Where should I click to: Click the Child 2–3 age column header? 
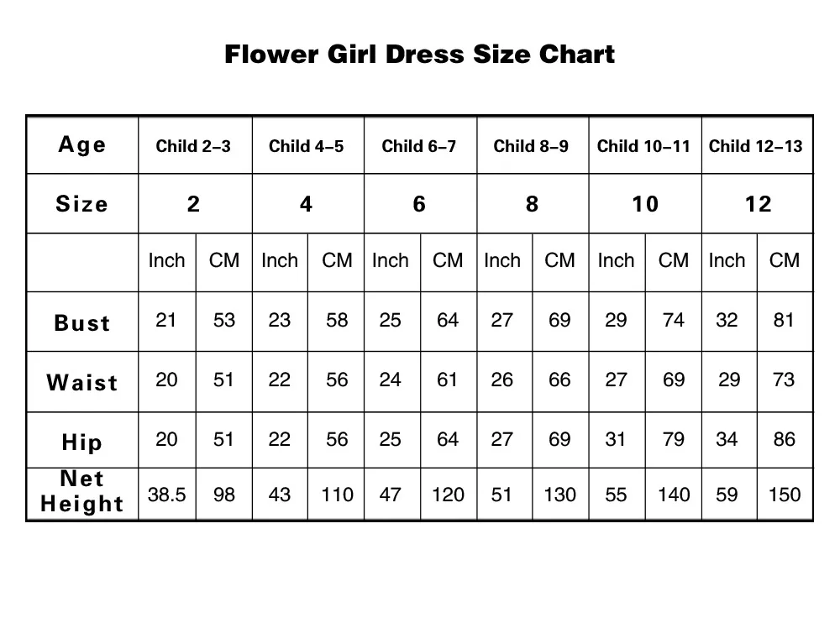193,146
